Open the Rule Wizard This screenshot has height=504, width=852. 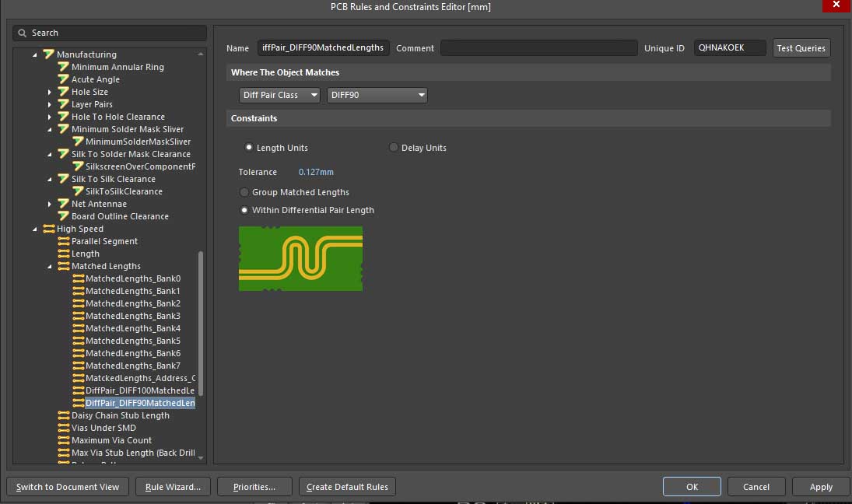173,487
